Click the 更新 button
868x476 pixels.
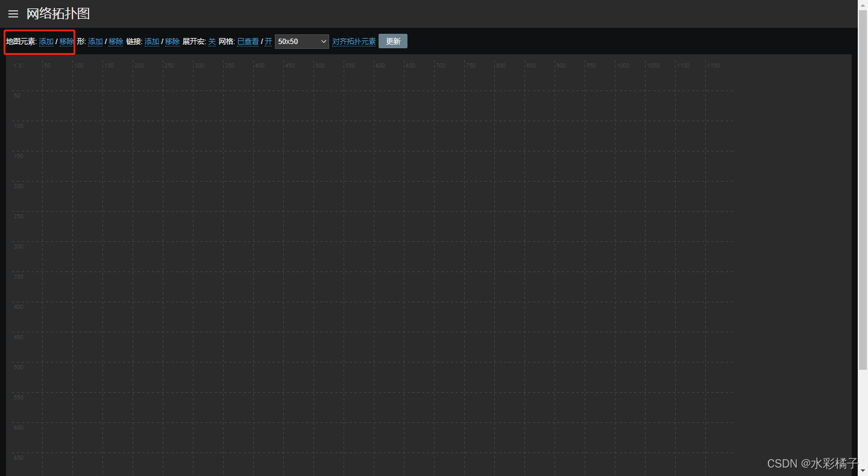click(393, 42)
